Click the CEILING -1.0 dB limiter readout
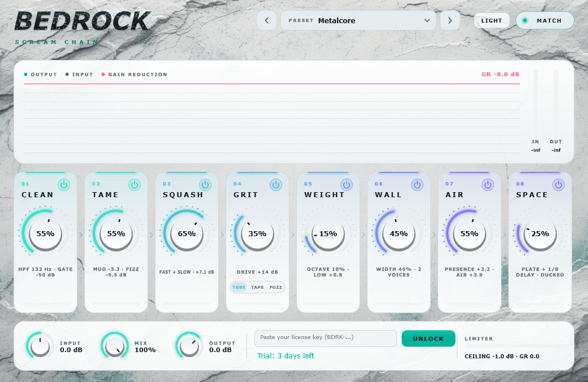Viewport: 588px width, 382px height. click(501, 356)
